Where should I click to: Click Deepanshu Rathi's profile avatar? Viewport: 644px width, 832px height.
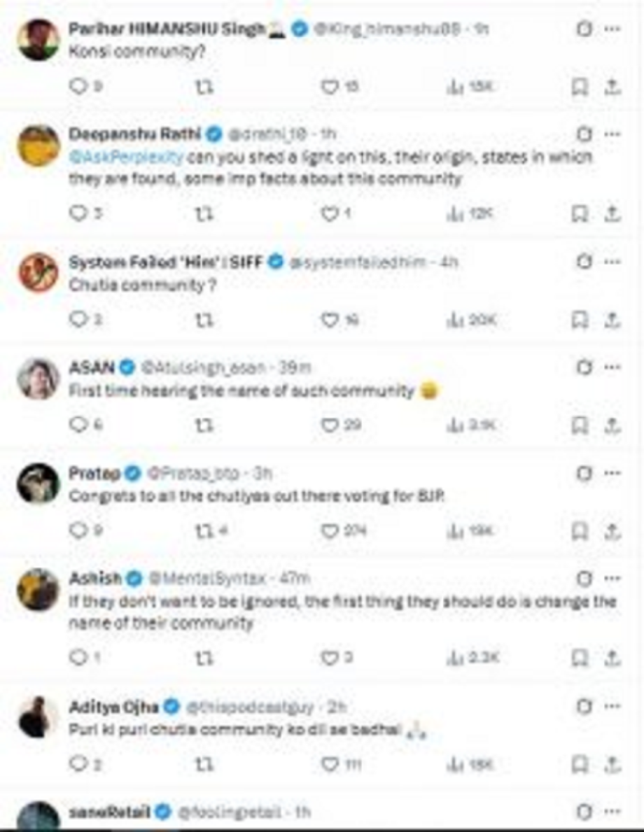37,146
